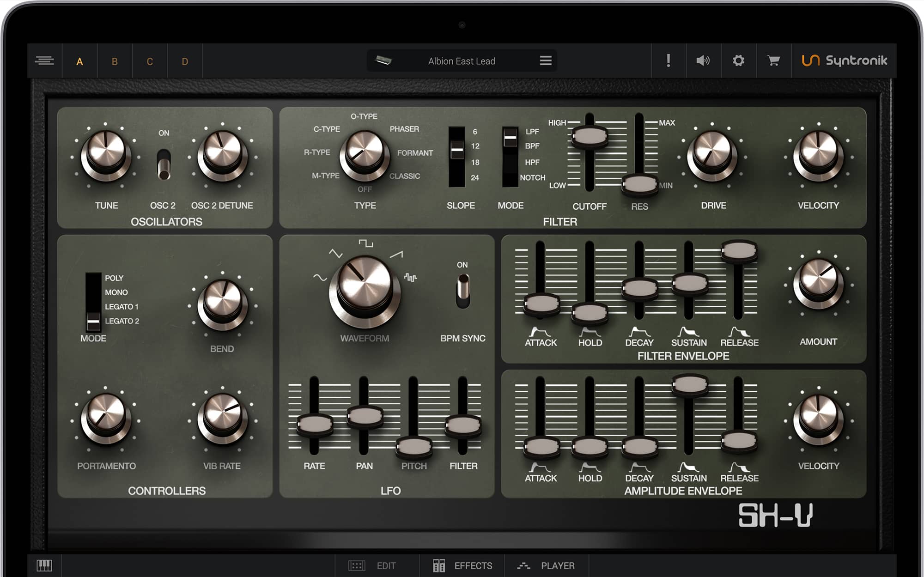This screenshot has height=577, width=924.
Task: Click the LFO PITCH slider handle
Action: click(x=414, y=447)
